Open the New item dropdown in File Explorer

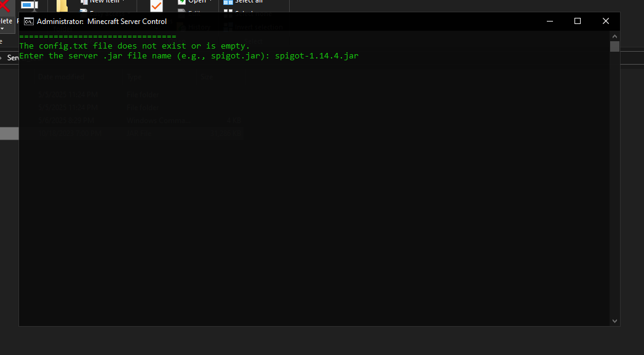pyautogui.click(x=103, y=2)
